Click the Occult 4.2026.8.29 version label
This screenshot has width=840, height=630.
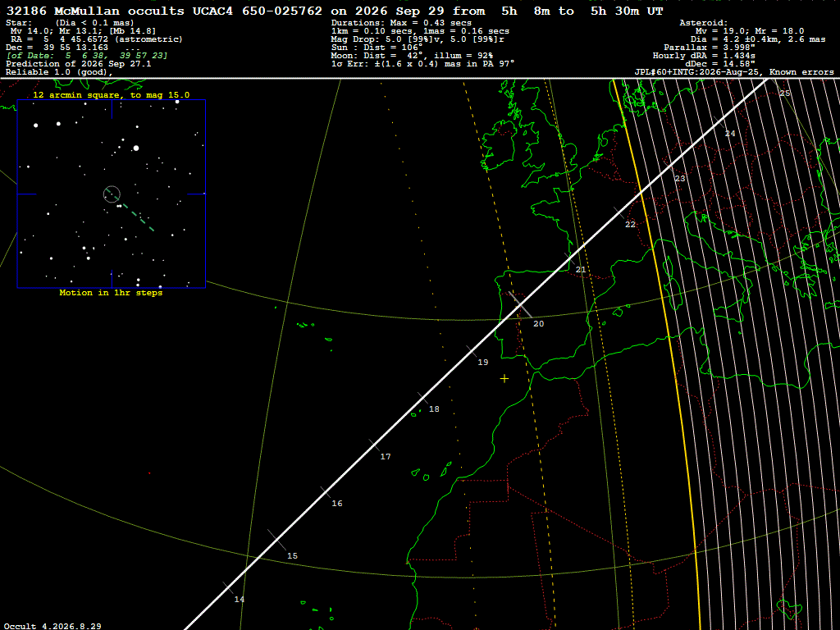click(x=52, y=626)
